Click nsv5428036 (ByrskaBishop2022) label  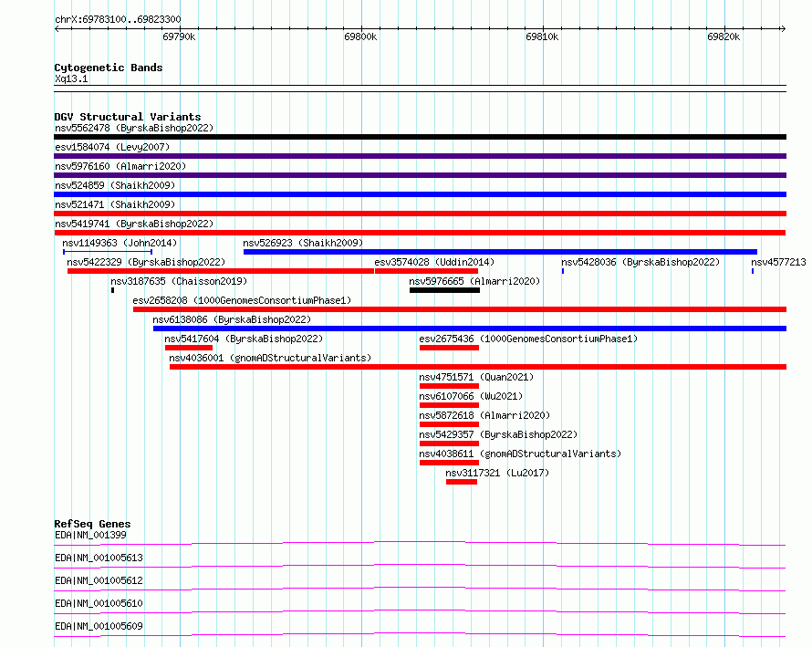(640, 262)
